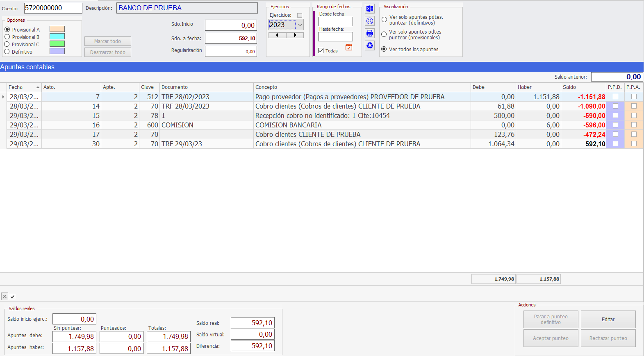Go to next fiscal year with right arrow
Viewport: 644px width, 356px height.
click(295, 35)
